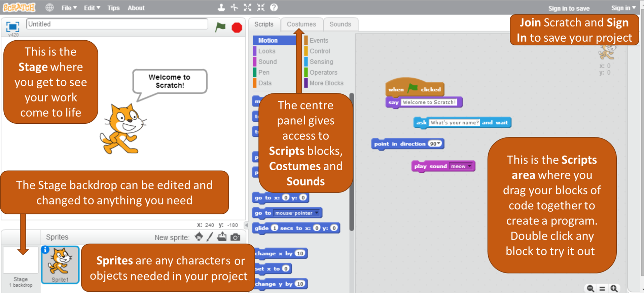Toggle full screen presentation mode
This screenshot has height=293, width=644.
coord(13,27)
